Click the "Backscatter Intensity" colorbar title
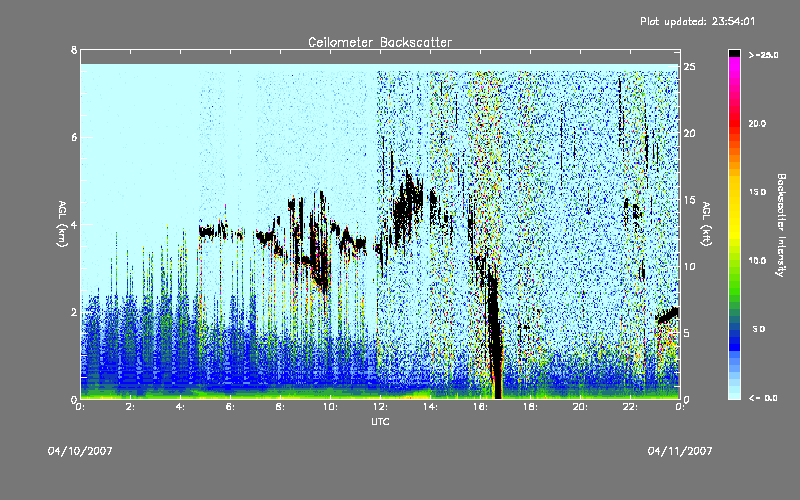Viewport: 800px width, 500px height. coord(781,225)
